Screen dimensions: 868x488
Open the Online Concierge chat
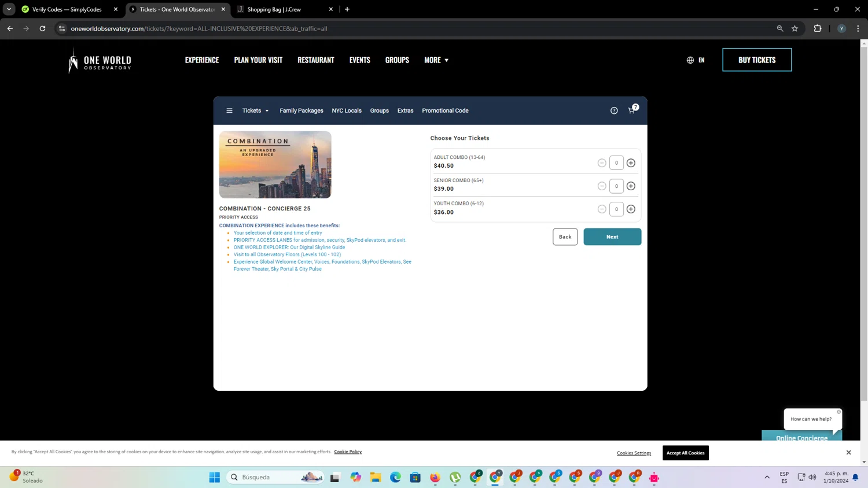coord(801,437)
